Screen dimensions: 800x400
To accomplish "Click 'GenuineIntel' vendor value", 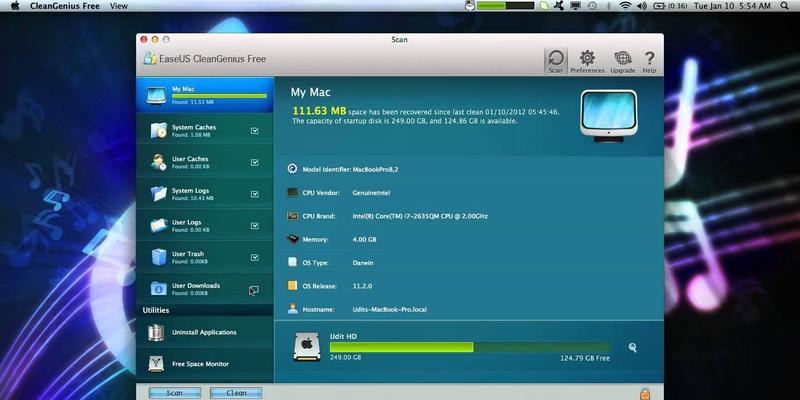I will [371, 193].
